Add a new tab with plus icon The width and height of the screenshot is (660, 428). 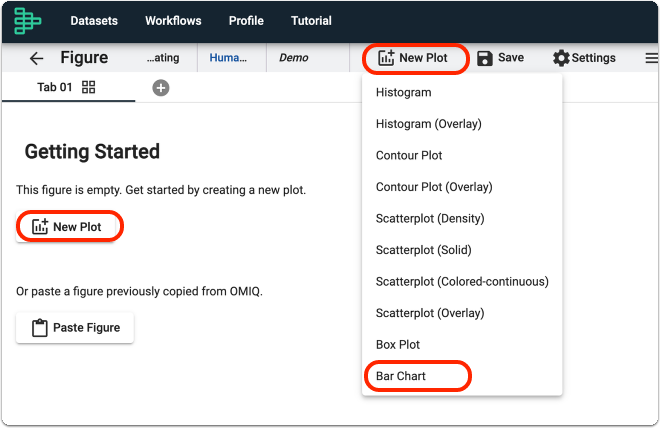tap(160, 88)
